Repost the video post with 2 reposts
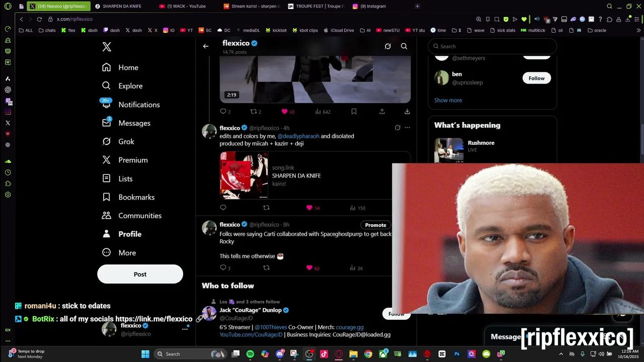This screenshot has height=362, width=644. (256, 112)
